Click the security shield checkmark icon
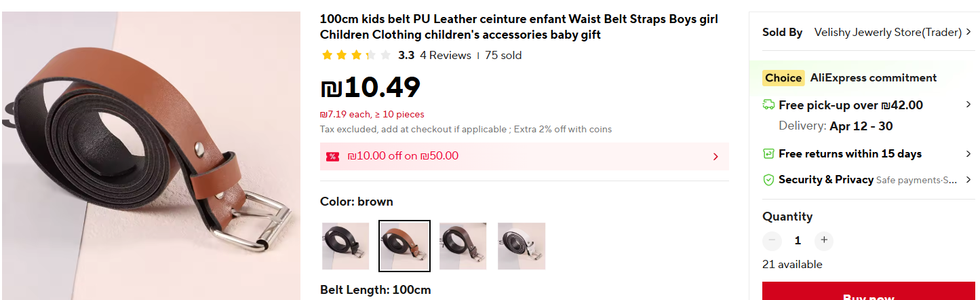 (768, 180)
